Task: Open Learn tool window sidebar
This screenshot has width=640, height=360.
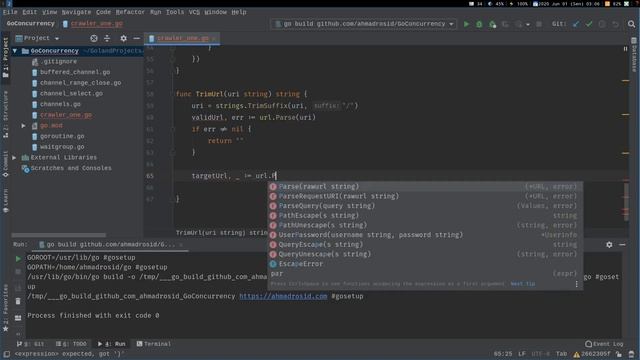Action: (x=5, y=200)
